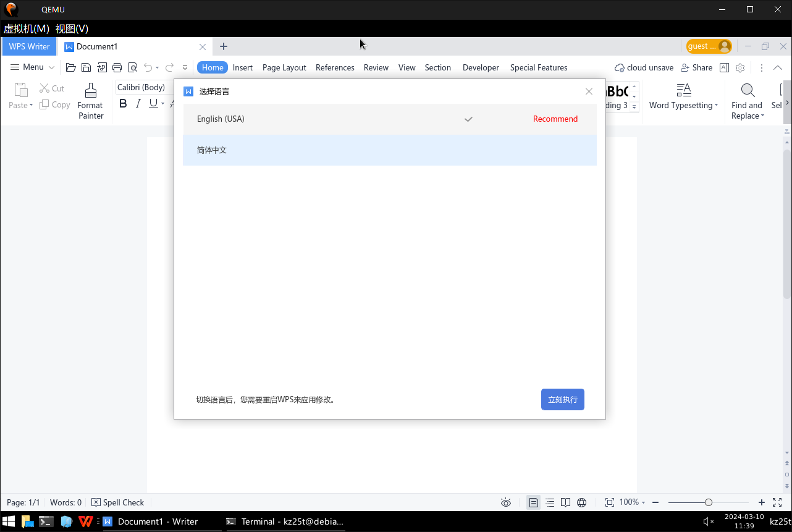Click the zoom out minus button

click(x=655, y=502)
